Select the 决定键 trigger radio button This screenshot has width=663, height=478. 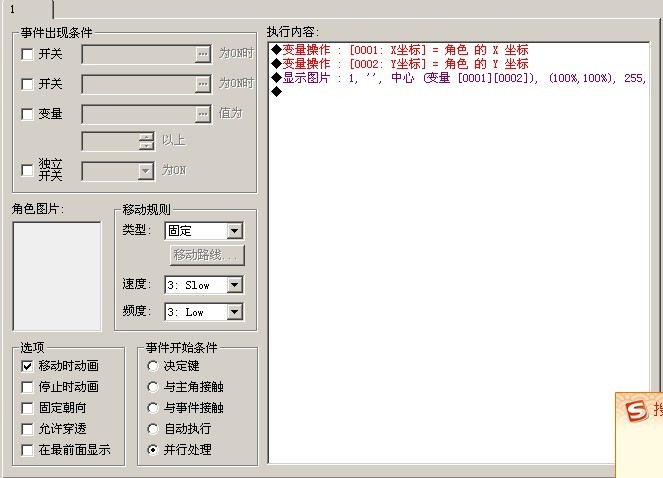pyautogui.click(x=153, y=366)
